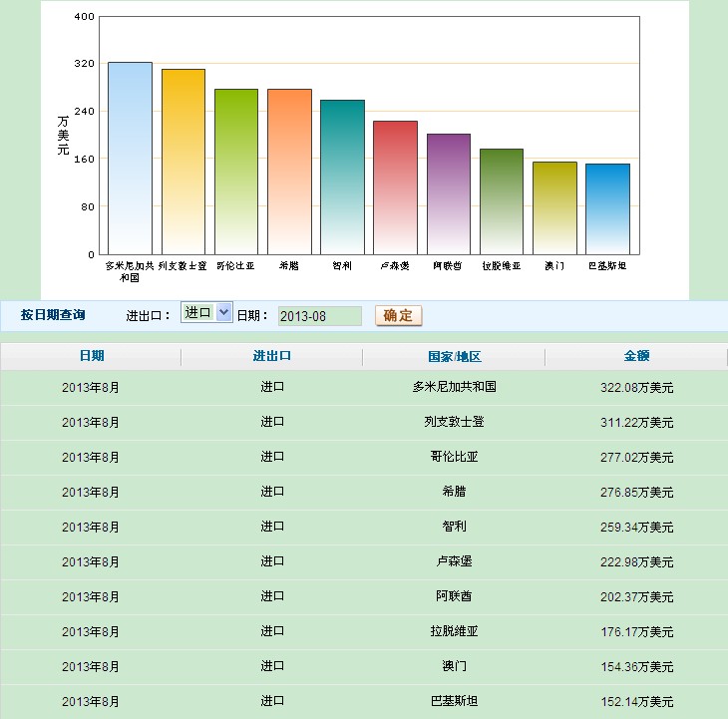
Task: Sort by the 日期 column header
Action: tap(92, 356)
